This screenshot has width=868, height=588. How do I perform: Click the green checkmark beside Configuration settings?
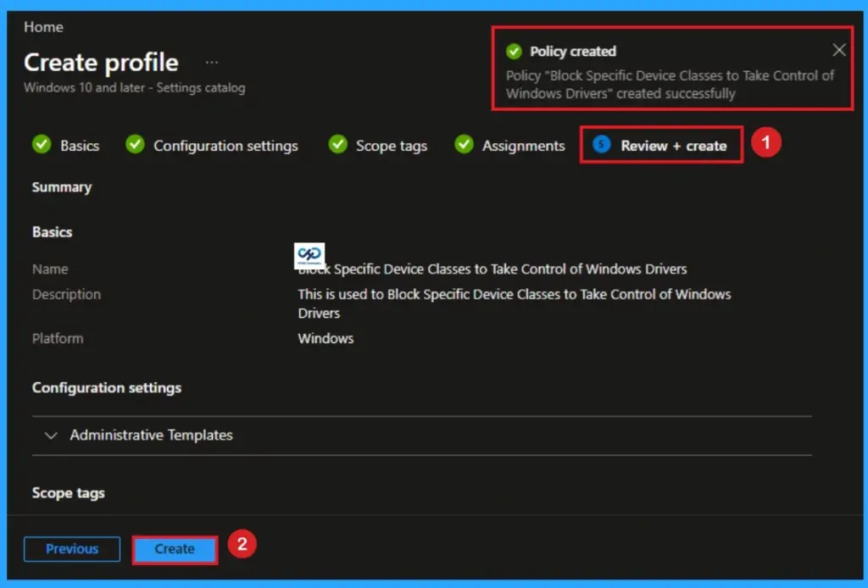pyautogui.click(x=135, y=144)
